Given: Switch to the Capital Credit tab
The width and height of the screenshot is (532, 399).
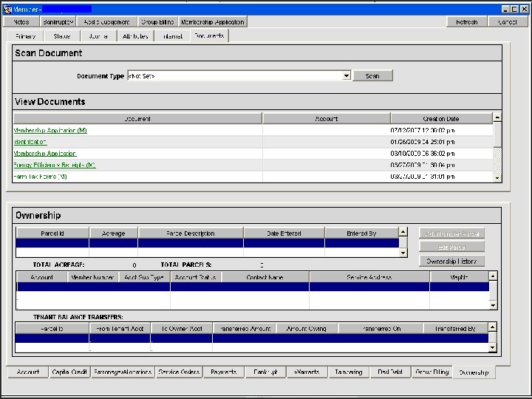Looking at the screenshot, I should [69, 372].
